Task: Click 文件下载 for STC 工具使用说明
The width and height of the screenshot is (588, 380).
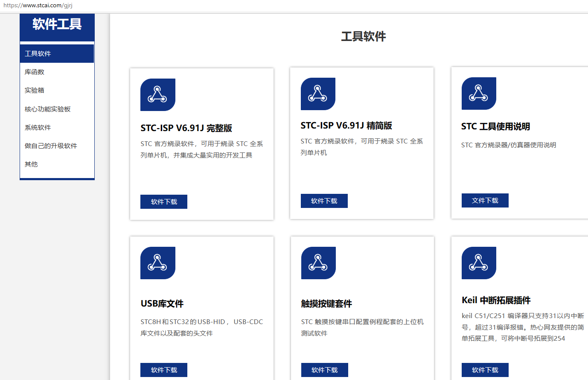Action: click(x=485, y=200)
